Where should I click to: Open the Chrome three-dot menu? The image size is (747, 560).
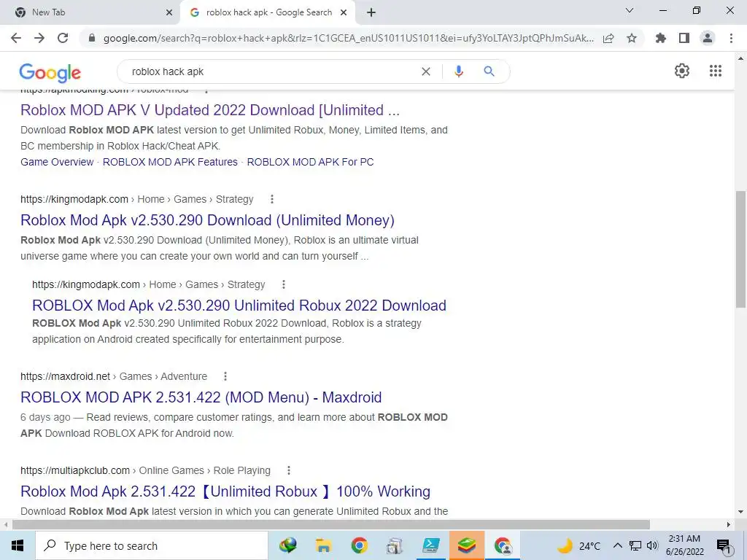coord(731,38)
